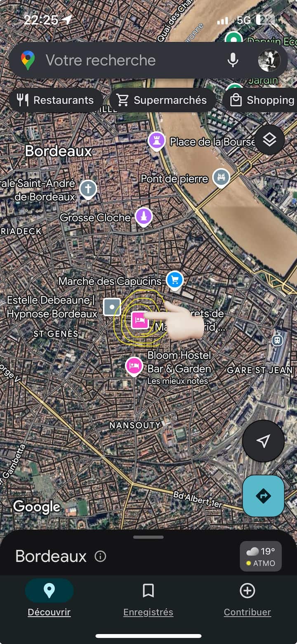Filter by Restaurants chip
This screenshot has width=297, height=644.
[56, 100]
